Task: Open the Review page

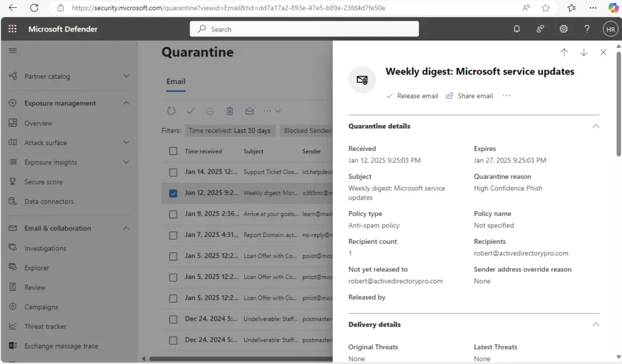Action: click(x=35, y=287)
